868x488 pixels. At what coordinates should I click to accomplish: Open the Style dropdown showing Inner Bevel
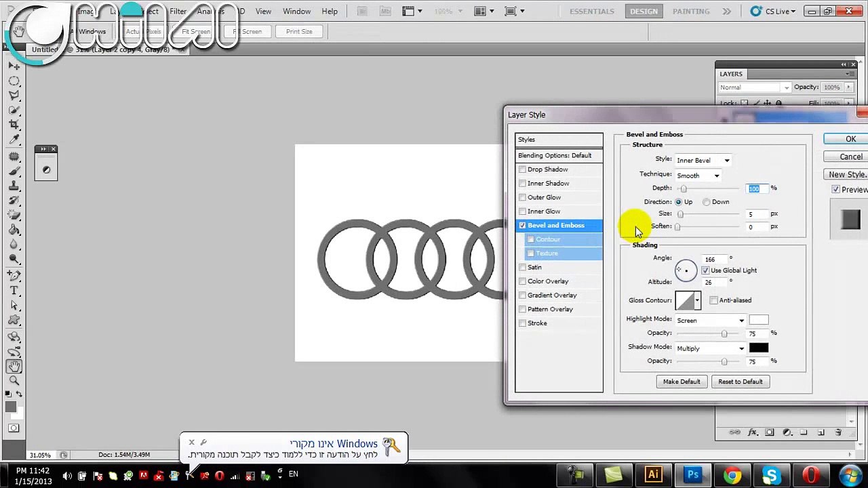[x=703, y=161]
